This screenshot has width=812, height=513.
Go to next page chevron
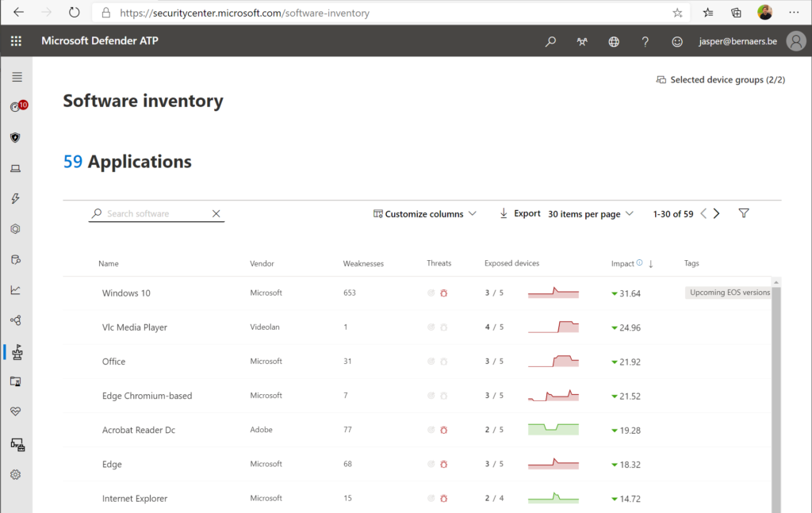717,213
